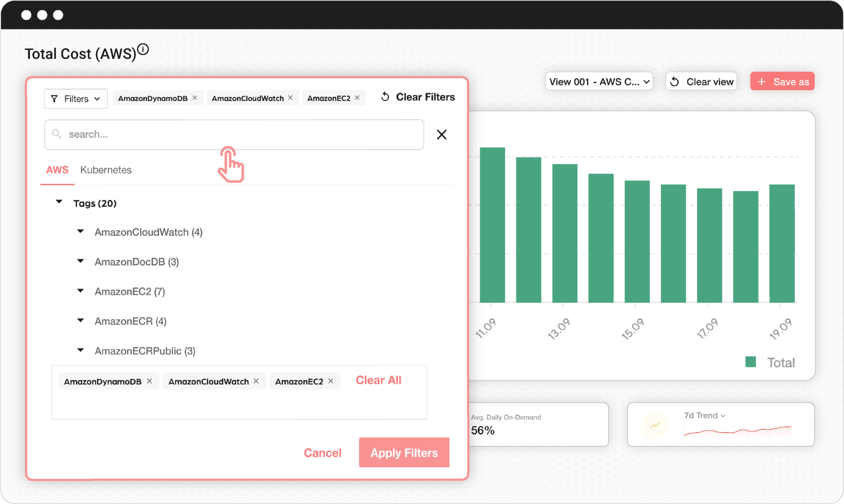This screenshot has height=504, width=844.
Task: Expand the AmazonECRPublic (3) tree node
Action: pyautogui.click(x=81, y=350)
